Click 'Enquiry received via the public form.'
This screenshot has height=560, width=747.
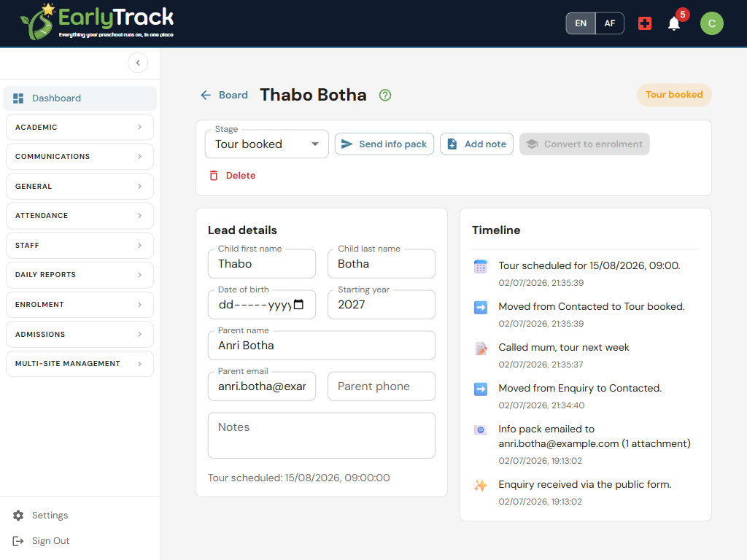coord(584,484)
